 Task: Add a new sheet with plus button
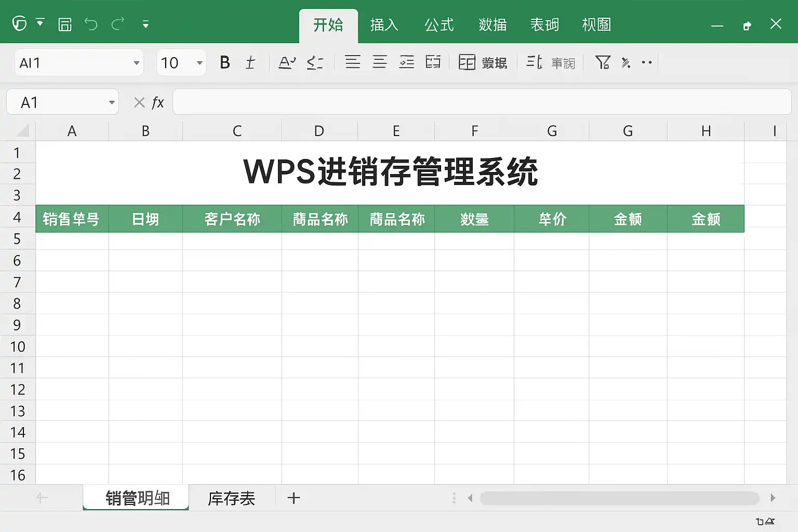pyautogui.click(x=294, y=498)
